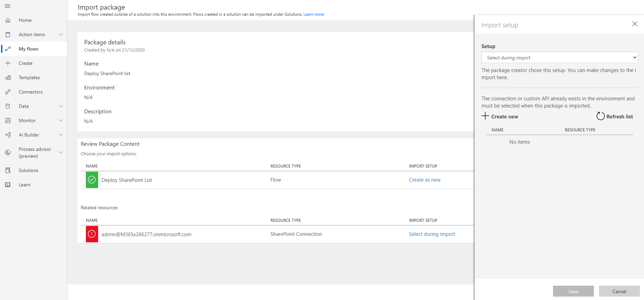Click 'Deploy SharePoint List' flow name
The height and width of the screenshot is (300, 644).
click(x=127, y=180)
